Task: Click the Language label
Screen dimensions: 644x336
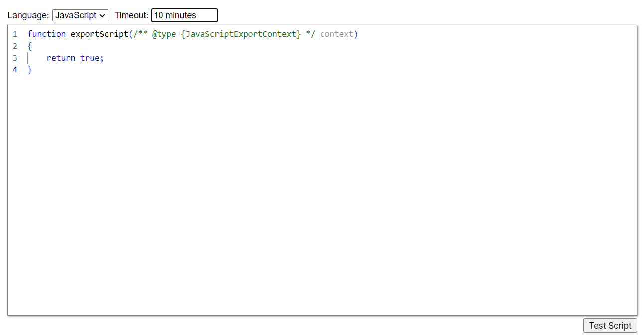Action: point(28,15)
